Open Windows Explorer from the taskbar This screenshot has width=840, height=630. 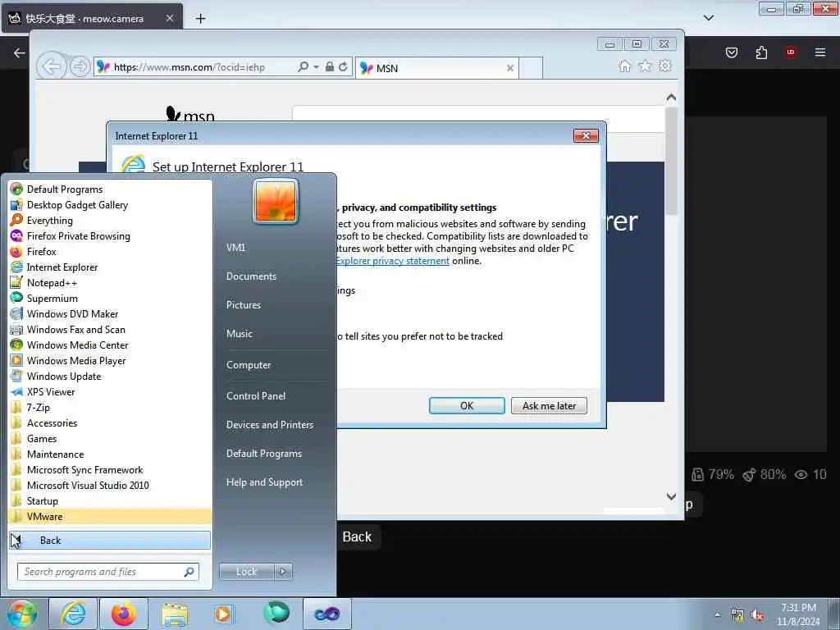[x=175, y=614]
